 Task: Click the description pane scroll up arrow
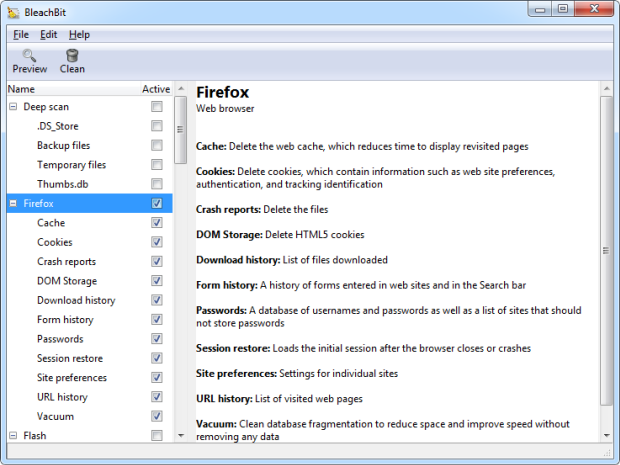606,89
